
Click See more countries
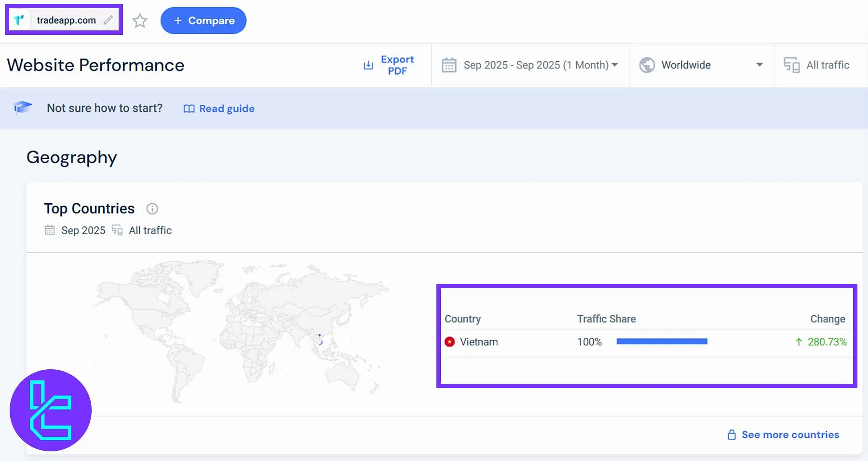(790, 434)
